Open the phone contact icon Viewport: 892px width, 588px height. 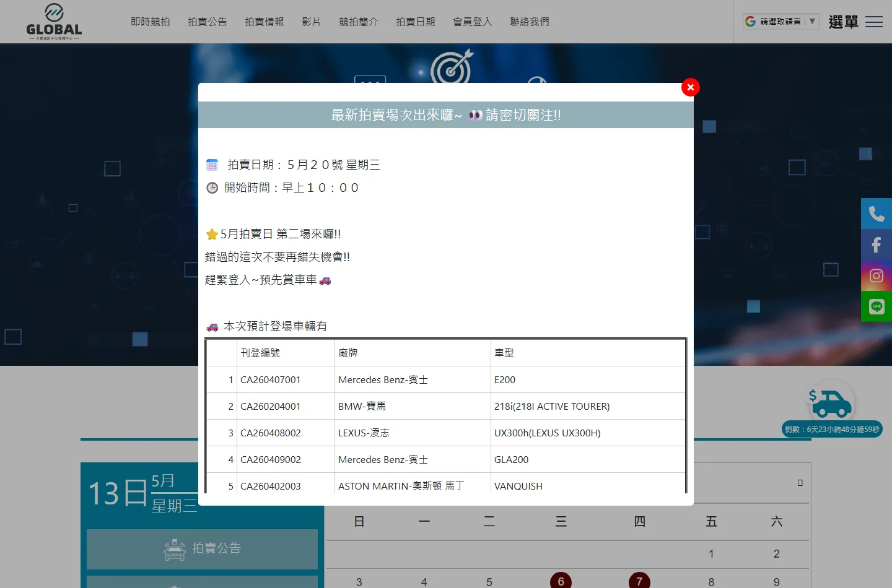(877, 214)
